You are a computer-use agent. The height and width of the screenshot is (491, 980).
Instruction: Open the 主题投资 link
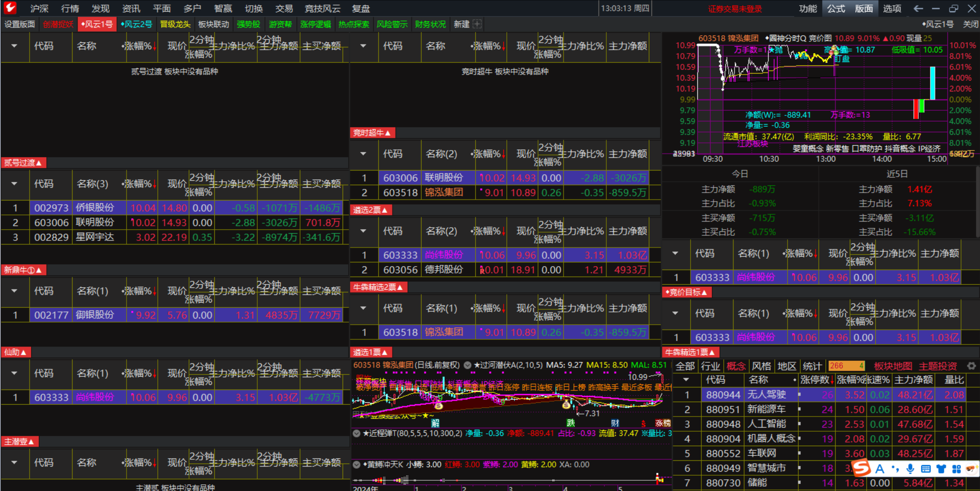click(x=938, y=366)
